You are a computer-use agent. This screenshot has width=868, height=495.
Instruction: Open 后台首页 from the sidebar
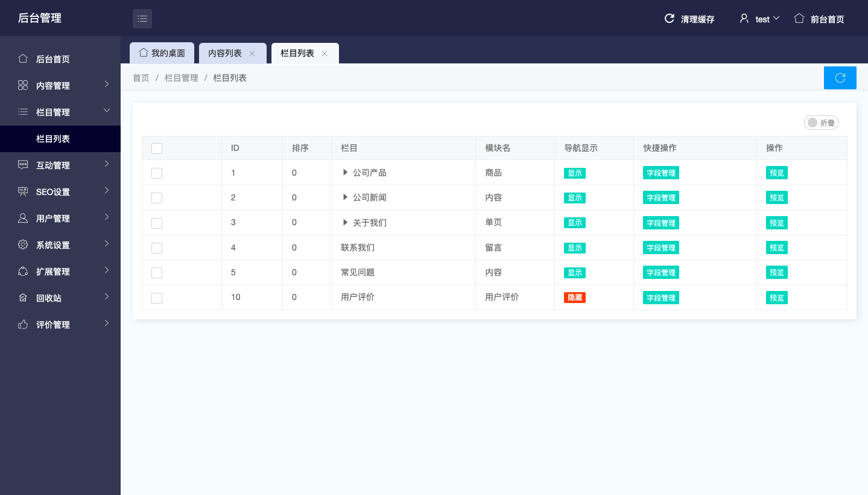click(x=52, y=59)
